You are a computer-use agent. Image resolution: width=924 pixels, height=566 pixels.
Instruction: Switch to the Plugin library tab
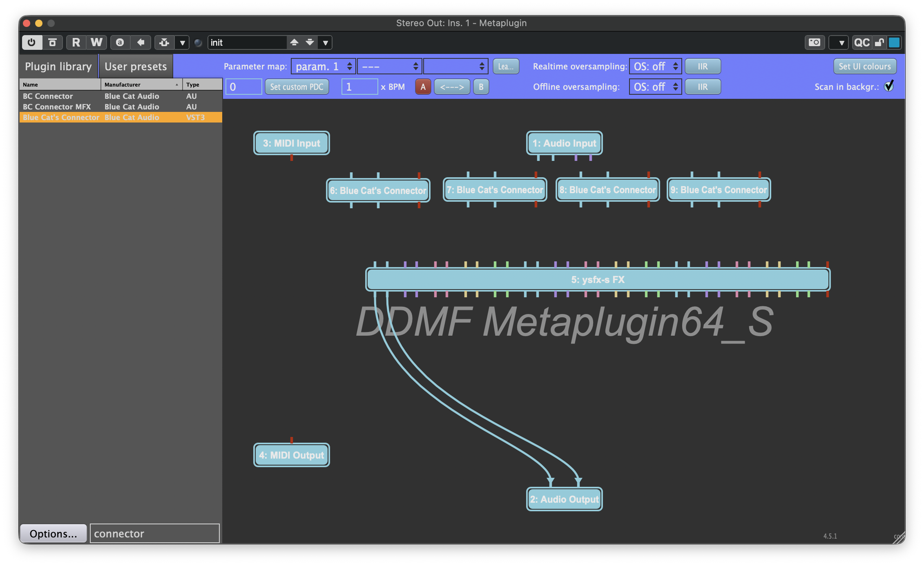[58, 66]
